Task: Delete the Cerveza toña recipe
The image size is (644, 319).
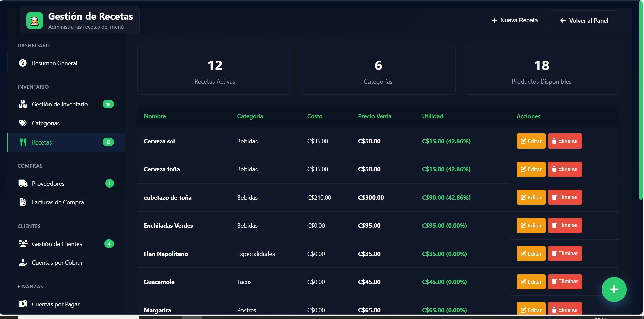Action: (x=565, y=169)
